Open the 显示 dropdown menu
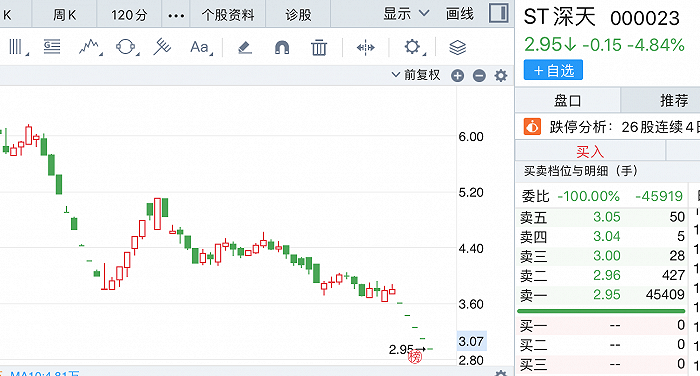Screen dimensions: 700x376 pos(406,14)
